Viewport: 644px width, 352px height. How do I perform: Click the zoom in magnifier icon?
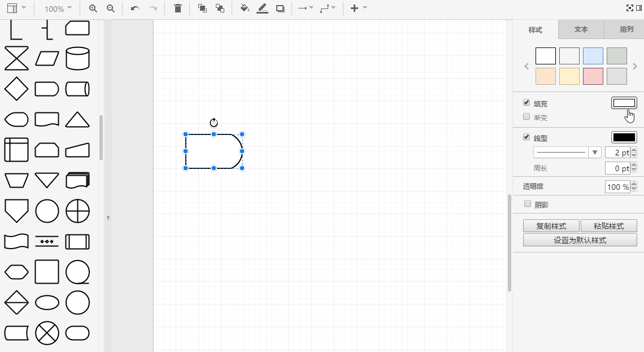[93, 8]
